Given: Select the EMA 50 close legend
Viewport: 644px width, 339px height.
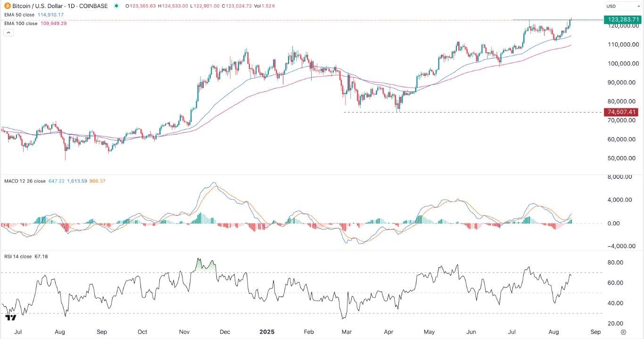Looking at the screenshot, I should click(x=20, y=15).
